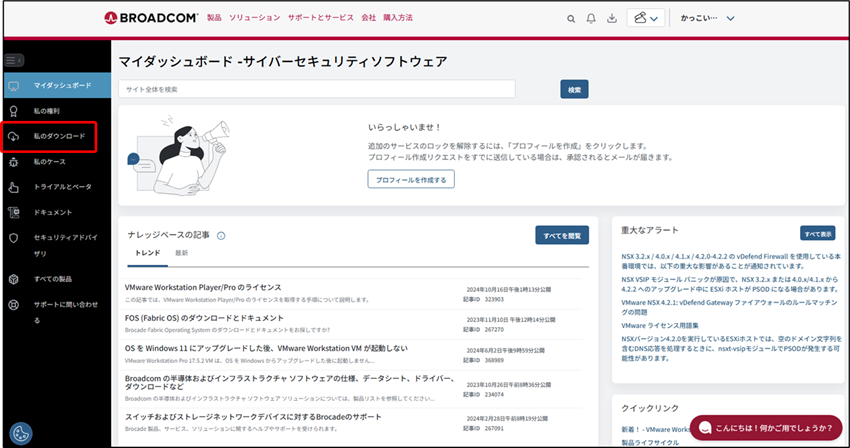
Task: Click the 私のケース bug icon
Action: coord(14,162)
